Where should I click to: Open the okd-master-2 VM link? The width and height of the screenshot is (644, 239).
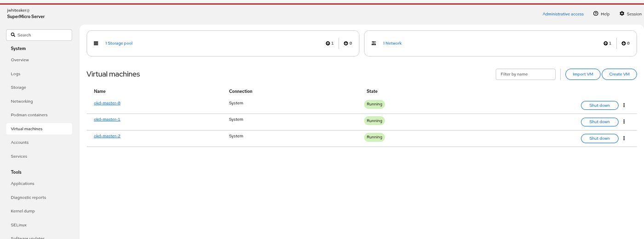click(x=107, y=136)
